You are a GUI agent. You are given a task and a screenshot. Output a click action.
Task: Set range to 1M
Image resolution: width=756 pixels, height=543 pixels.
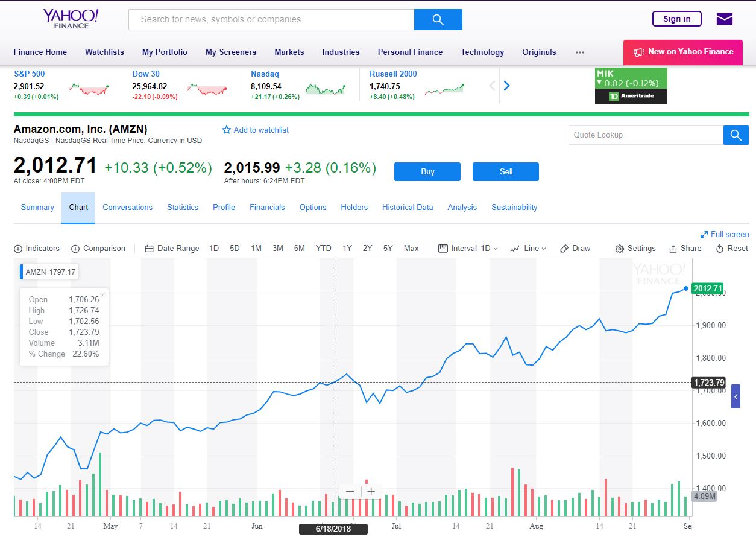(256, 249)
